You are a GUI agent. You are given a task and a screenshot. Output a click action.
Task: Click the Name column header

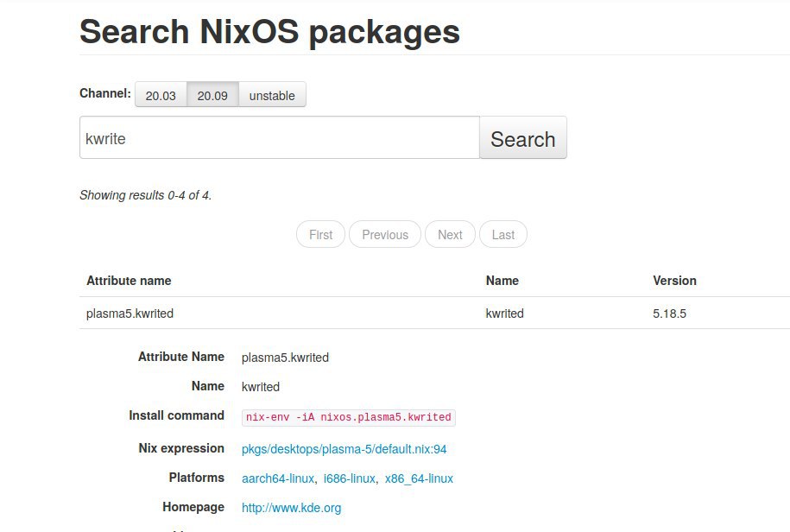click(x=502, y=281)
